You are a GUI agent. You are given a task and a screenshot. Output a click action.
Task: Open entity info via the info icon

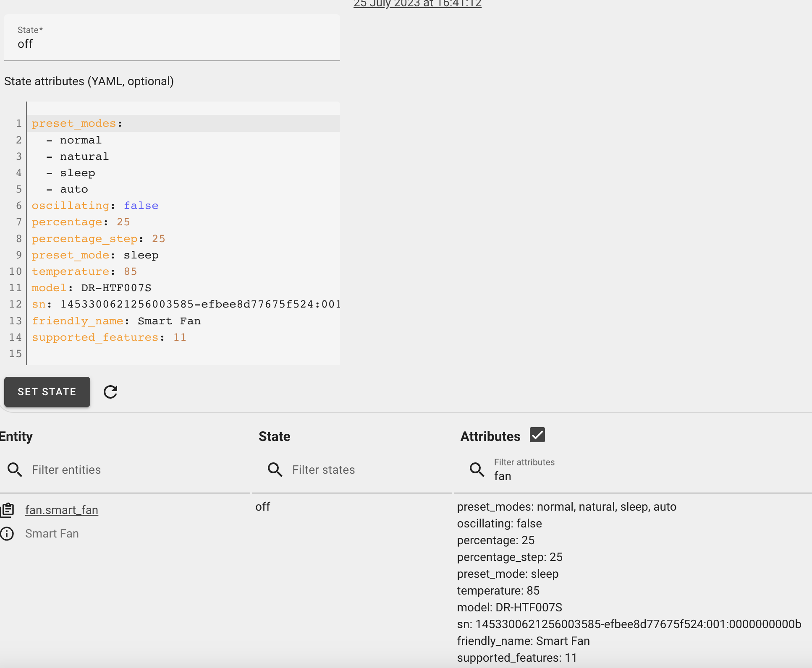(x=7, y=534)
